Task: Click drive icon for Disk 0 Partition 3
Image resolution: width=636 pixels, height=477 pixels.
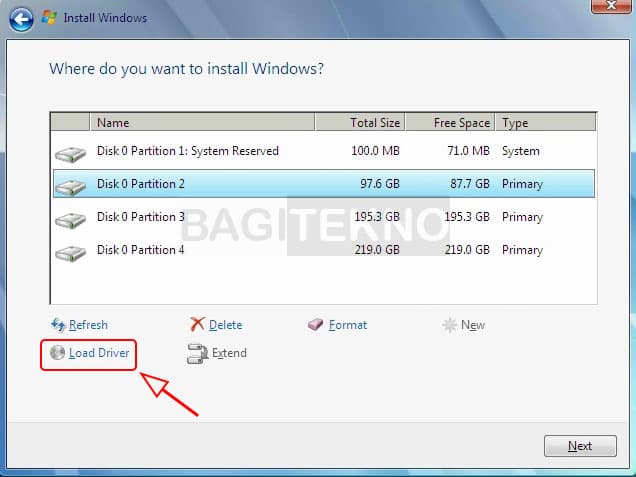Action: tap(71, 220)
